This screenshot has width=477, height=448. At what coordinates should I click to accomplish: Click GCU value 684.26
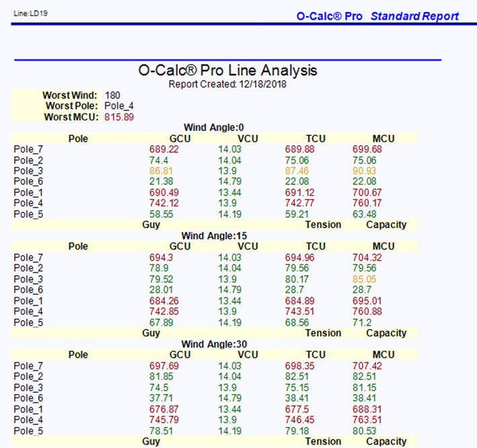coord(163,301)
